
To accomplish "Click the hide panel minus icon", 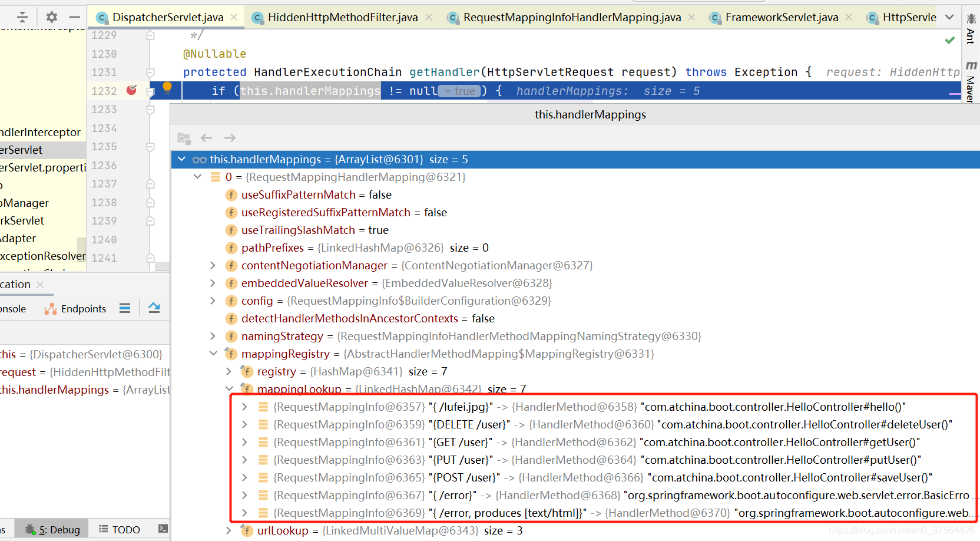I will pos(75,17).
